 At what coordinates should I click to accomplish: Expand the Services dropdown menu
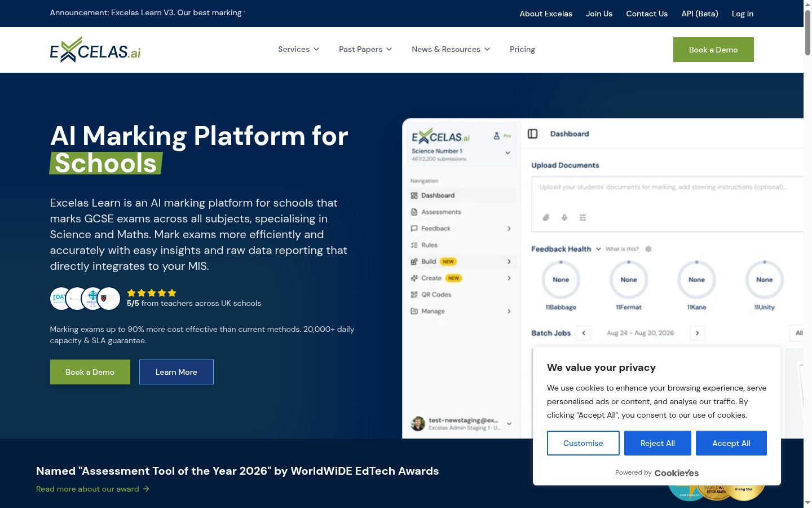click(299, 50)
